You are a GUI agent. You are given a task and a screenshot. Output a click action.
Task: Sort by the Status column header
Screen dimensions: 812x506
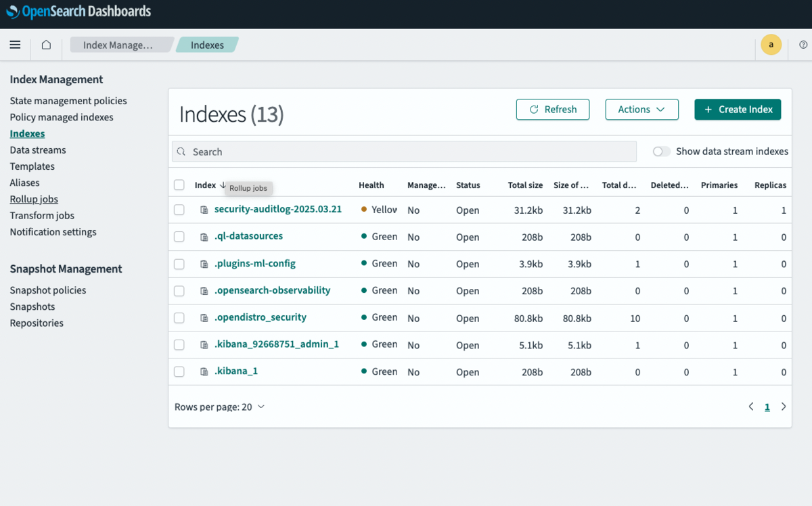pyautogui.click(x=468, y=185)
